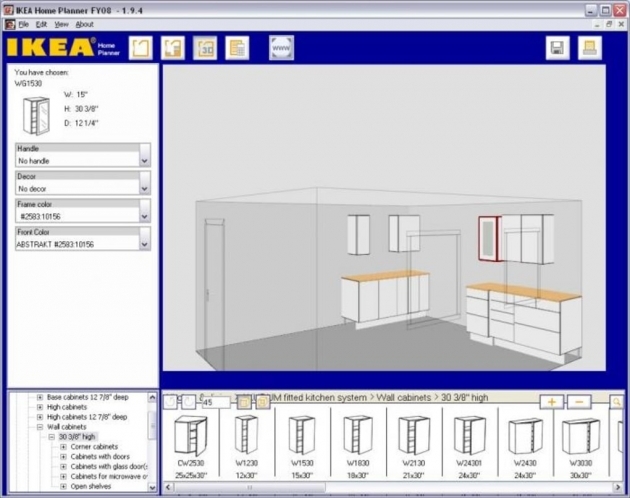The width and height of the screenshot is (630, 498).
Task: Collapse the Wall cabinets tree node
Action: [40, 427]
